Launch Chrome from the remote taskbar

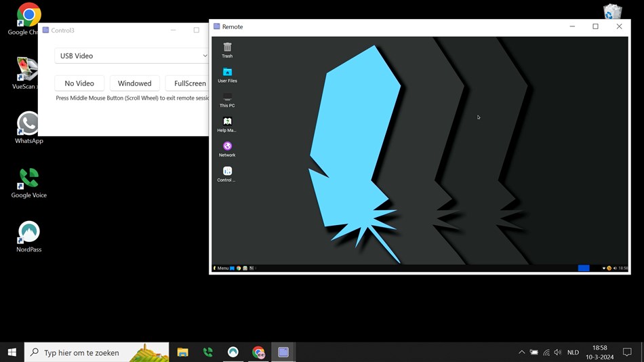tap(239, 268)
